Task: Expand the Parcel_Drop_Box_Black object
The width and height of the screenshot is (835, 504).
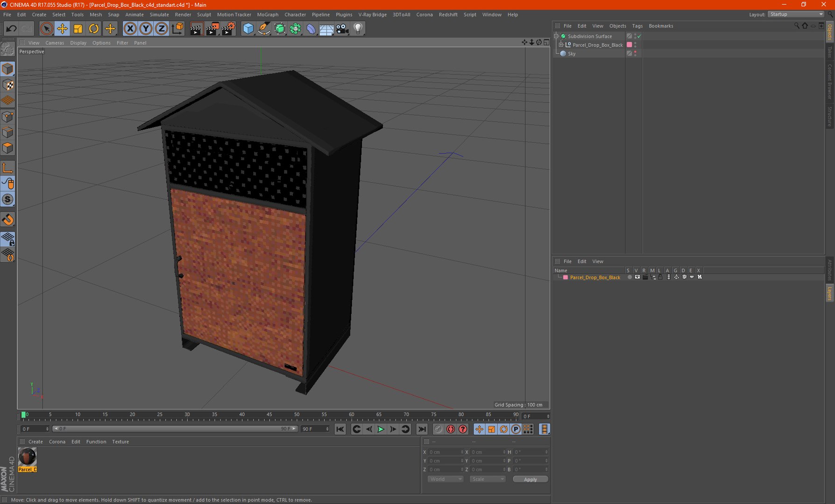Action: coord(561,45)
